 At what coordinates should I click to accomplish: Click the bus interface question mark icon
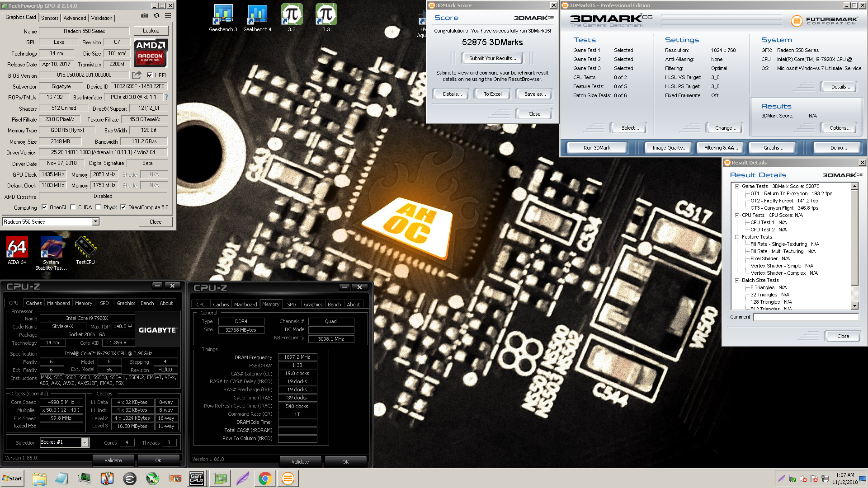coord(166,97)
